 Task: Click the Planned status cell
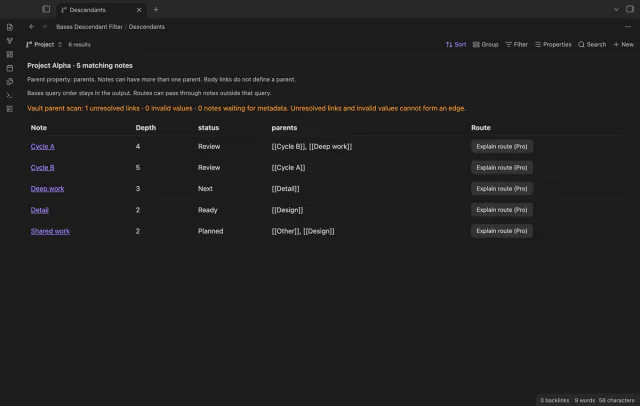pos(211,231)
